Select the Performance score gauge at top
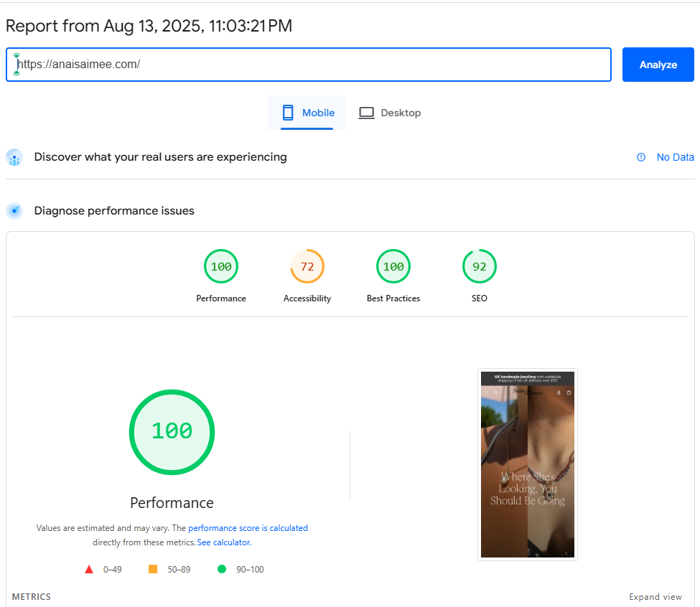 click(x=221, y=267)
